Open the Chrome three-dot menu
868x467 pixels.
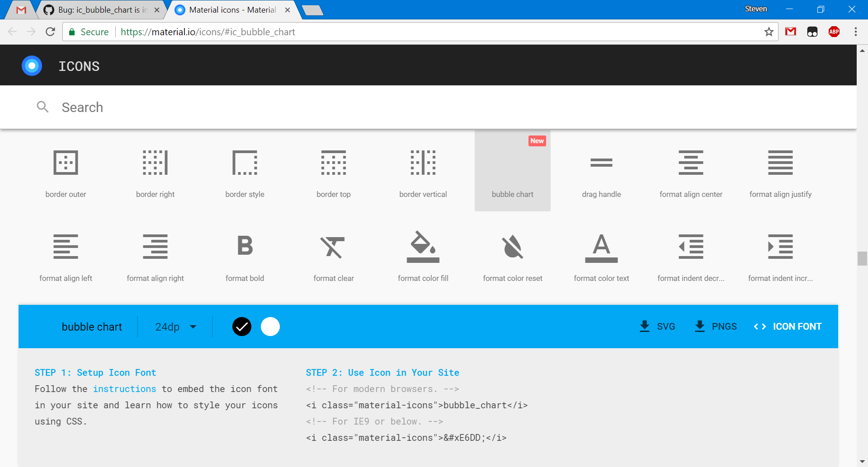point(856,32)
